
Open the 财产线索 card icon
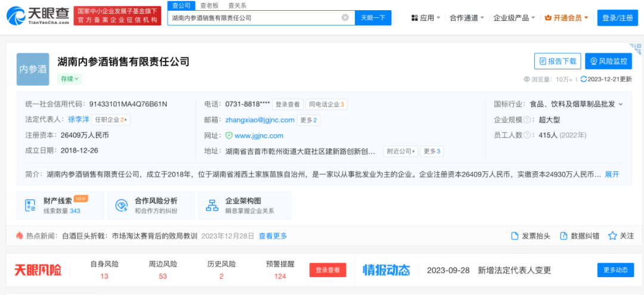[30, 205]
